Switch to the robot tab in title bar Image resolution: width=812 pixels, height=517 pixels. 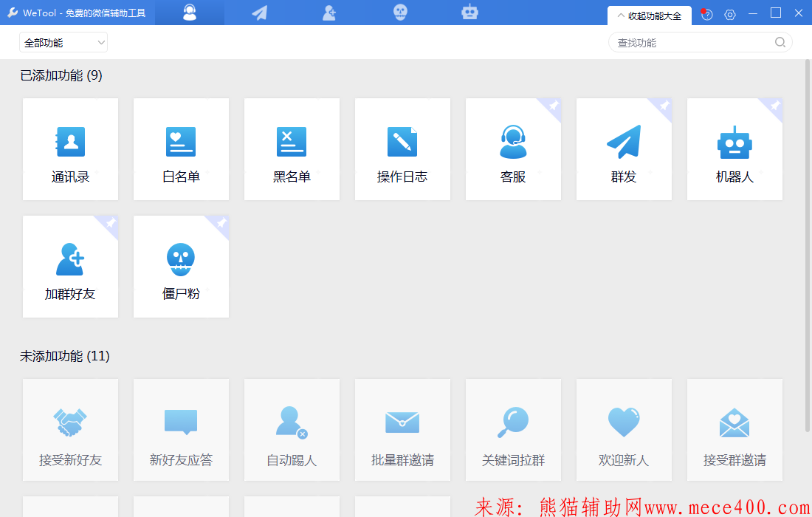[x=469, y=13]
